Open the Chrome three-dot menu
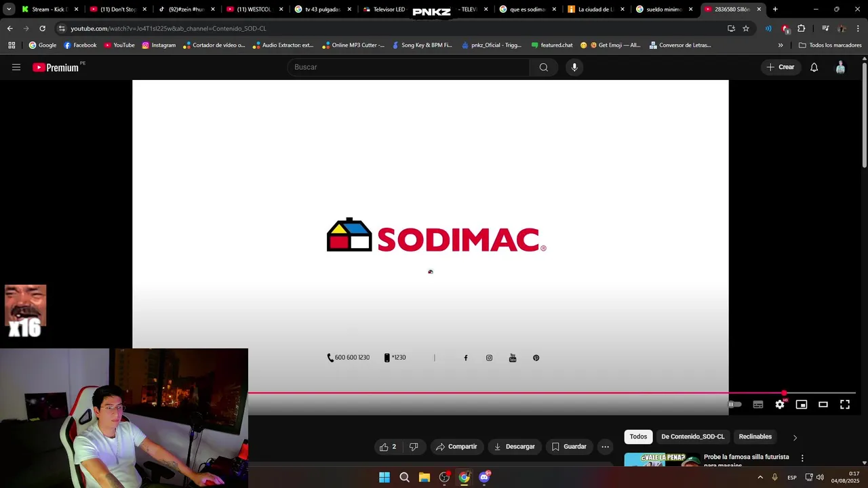The height and width of the screenshot is (488, 868). click(858, 28)
